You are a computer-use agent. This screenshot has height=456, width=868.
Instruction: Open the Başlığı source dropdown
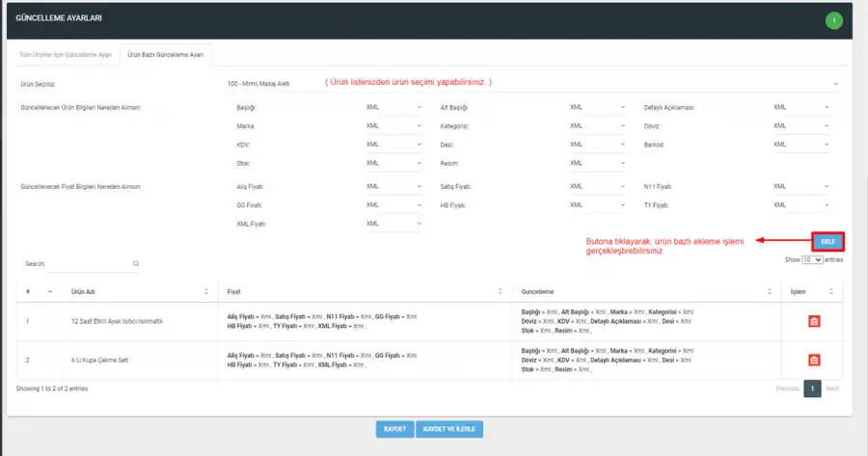[x=393, y=107]
